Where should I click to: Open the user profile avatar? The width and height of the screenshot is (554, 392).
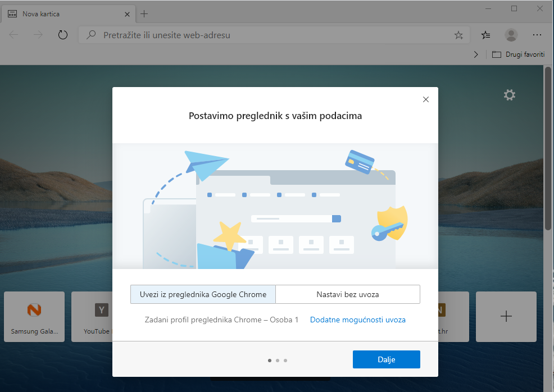511,35
